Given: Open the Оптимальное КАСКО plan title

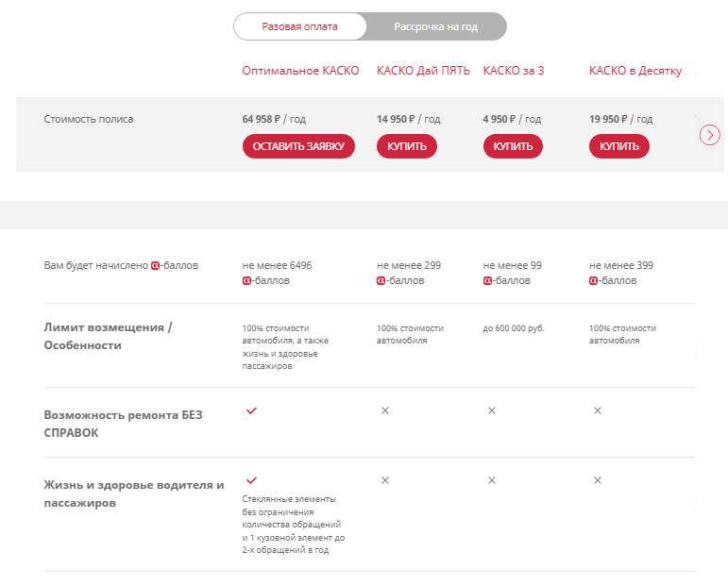Looking at the screenshot, I should click(x=300, y=71).
